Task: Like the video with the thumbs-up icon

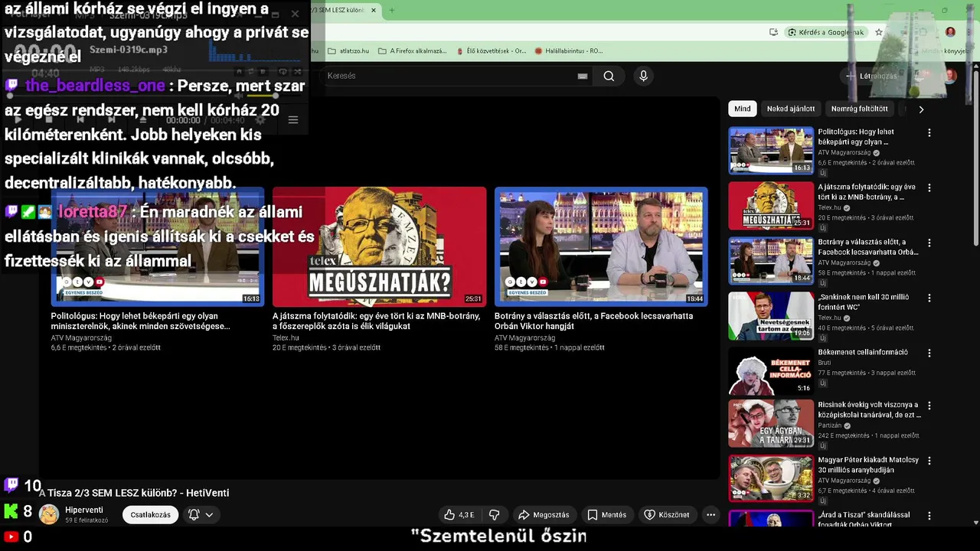Action: tap(459, 515)
